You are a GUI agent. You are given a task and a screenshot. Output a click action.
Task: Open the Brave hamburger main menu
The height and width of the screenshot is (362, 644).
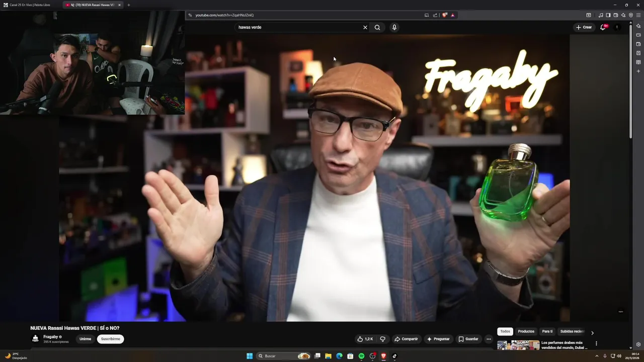(x=638, y=15)
